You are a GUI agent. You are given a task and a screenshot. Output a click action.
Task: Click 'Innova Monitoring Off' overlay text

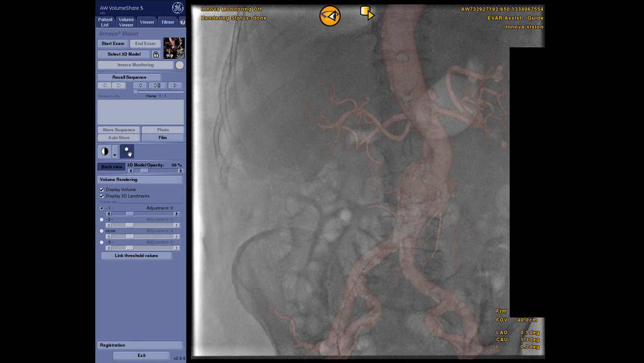point(231,9)
